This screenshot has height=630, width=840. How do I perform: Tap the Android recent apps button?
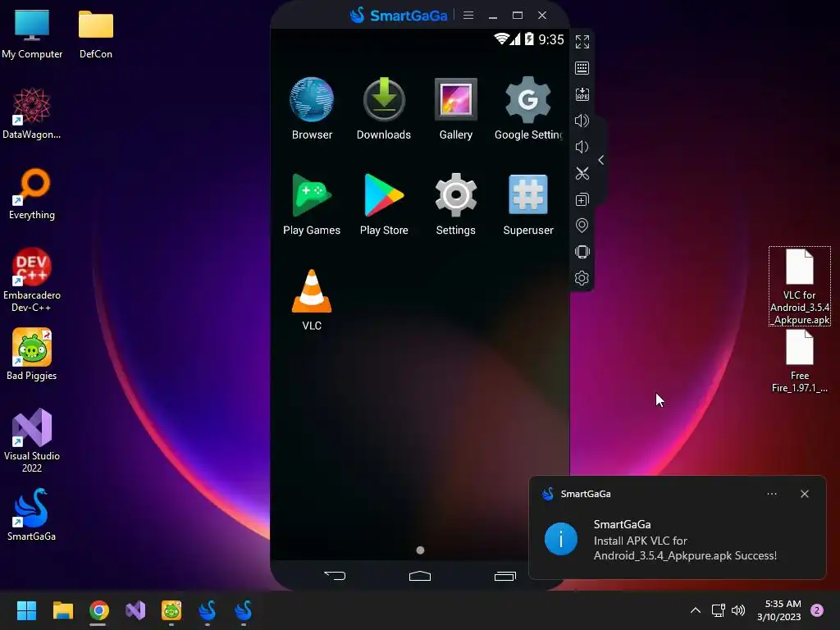coord(504,576)
